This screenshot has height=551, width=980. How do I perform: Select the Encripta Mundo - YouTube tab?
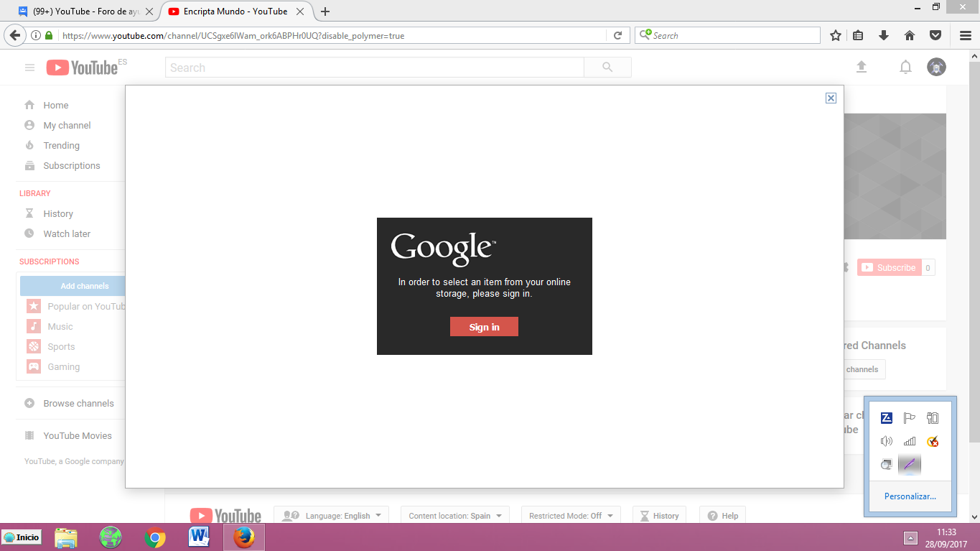click(x=237, y=11)
